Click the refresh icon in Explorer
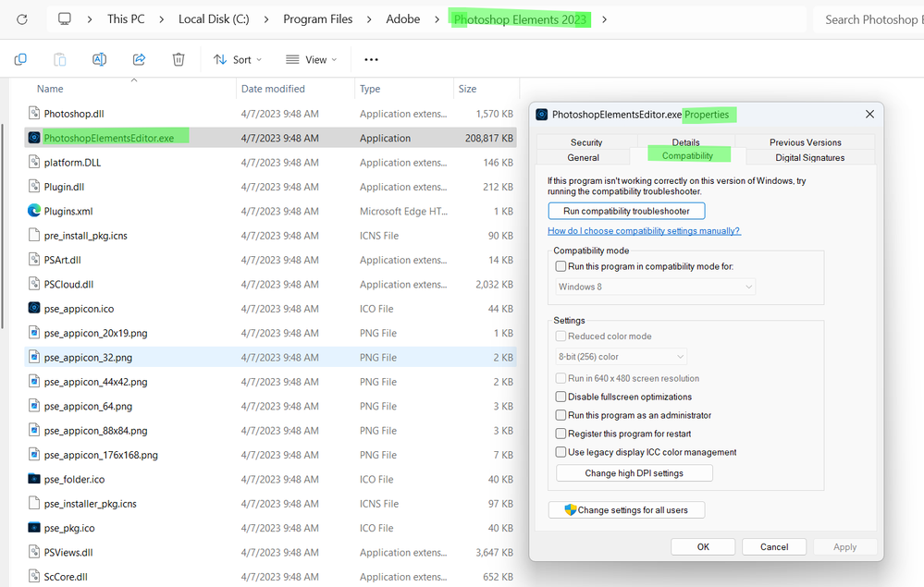924x587 pixels. 22,19
